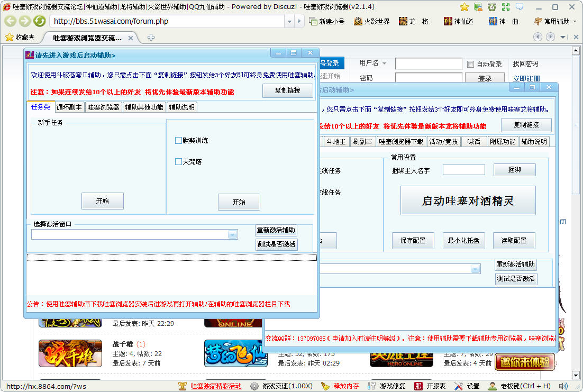The width and height of the screenshot is (583, 392).
Task: Open the 神仙道 game shortcut
Action: [459, 21]
